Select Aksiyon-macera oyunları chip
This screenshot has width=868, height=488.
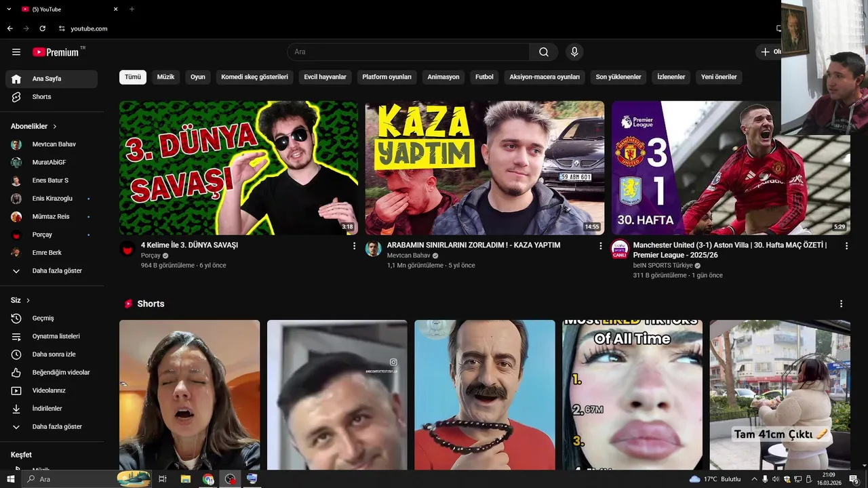(x=545, y=77)
